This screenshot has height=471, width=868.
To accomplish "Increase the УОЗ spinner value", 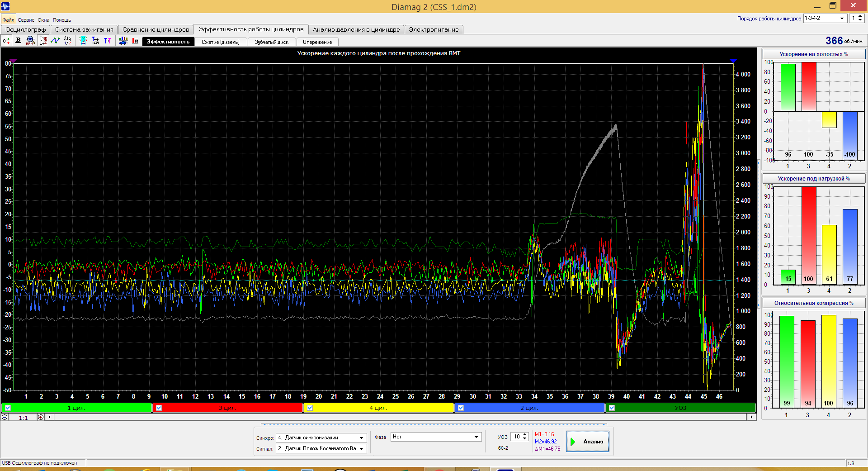I will 525,435.
